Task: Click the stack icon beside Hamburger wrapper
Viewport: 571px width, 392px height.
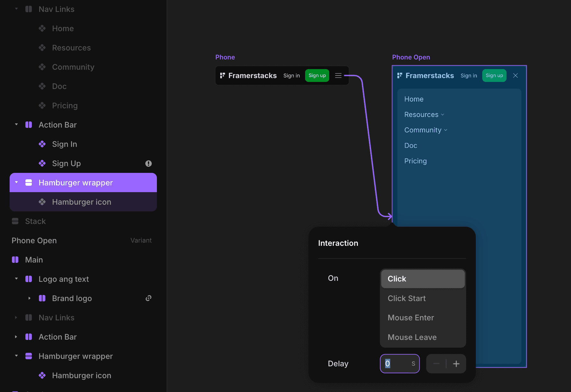Action: coord(29,182)
